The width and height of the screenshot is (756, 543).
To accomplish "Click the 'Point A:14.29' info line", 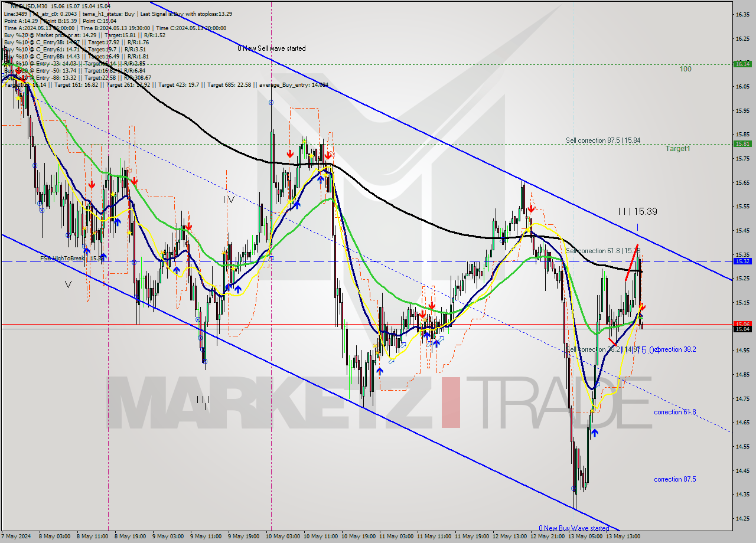I will 21,21.
